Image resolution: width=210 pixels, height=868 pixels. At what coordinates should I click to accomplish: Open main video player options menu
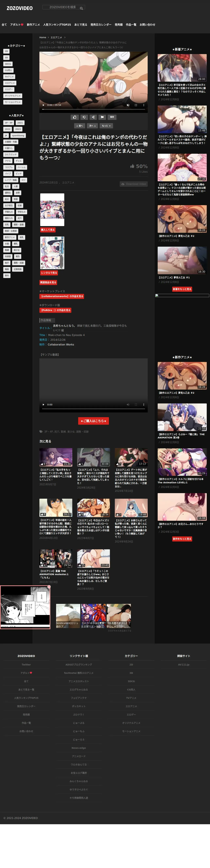point(143,105)
